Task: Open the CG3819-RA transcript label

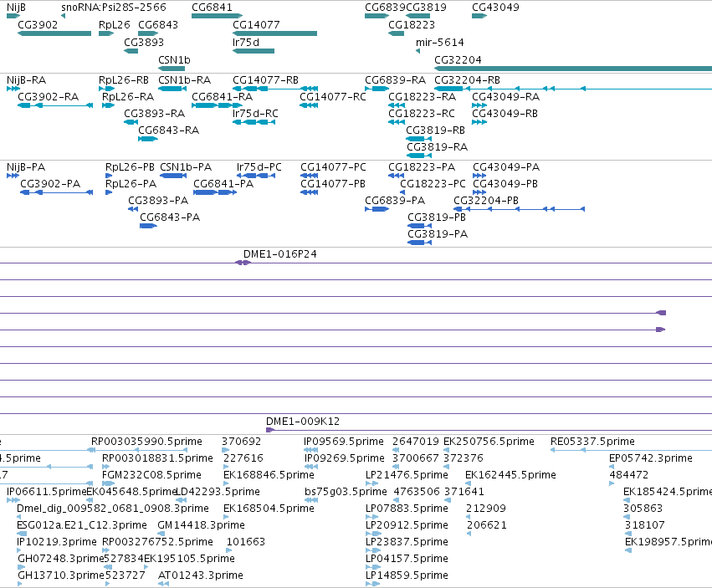Action: (437, 147)
